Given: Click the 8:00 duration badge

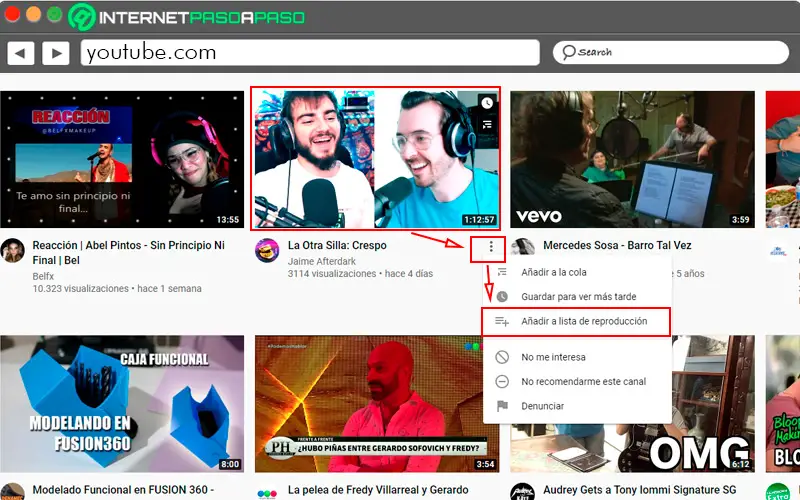Looking at the screenshot, I should pos(230,464).
